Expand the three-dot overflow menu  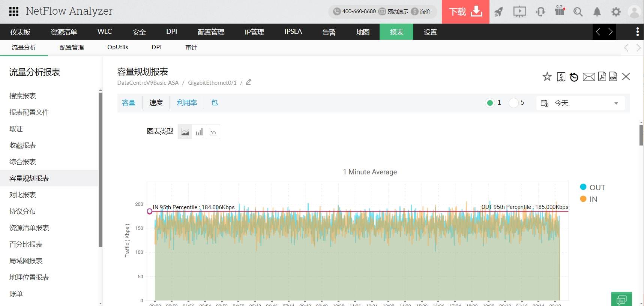pyautogui.click(x=637, y=32)
